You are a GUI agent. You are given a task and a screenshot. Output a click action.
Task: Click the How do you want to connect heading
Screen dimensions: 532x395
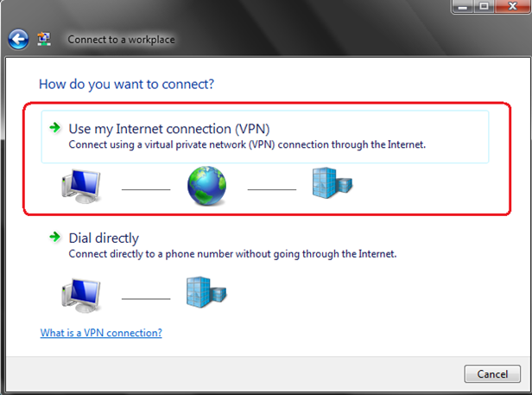tap(126, 85)
